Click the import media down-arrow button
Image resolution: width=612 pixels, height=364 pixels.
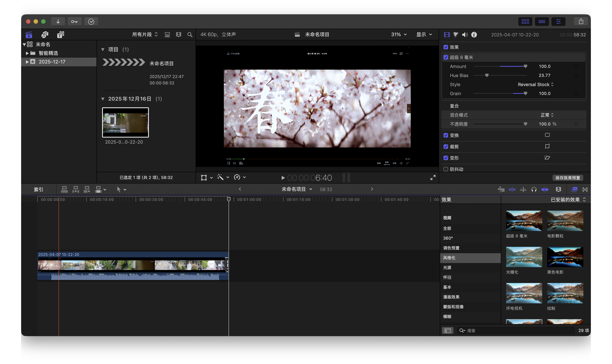coord(58,22)
